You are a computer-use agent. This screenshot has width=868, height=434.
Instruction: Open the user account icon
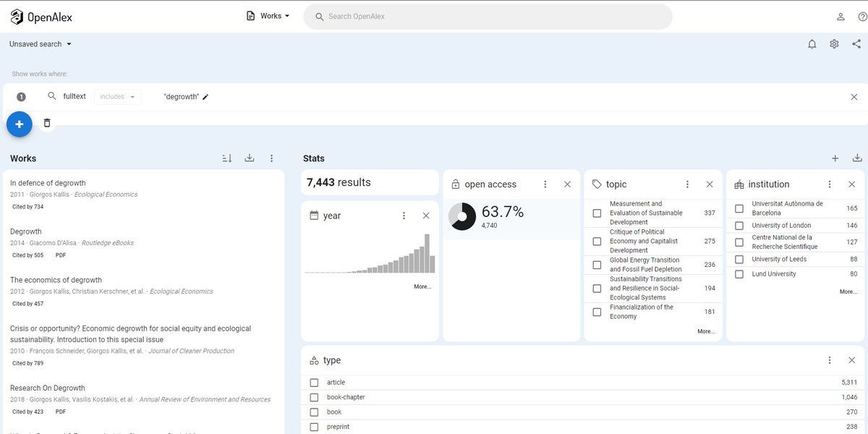click(x=841, y=17)
